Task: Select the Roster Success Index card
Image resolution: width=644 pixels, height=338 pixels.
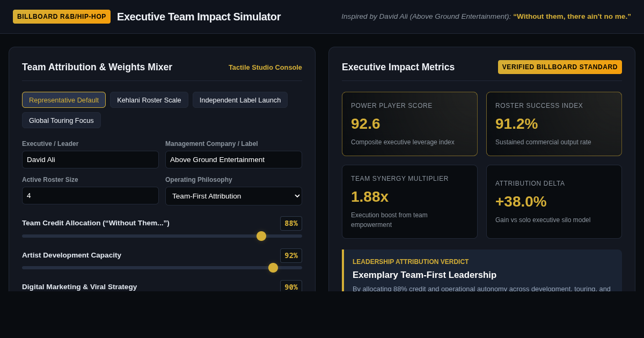Action: (554, 124)
